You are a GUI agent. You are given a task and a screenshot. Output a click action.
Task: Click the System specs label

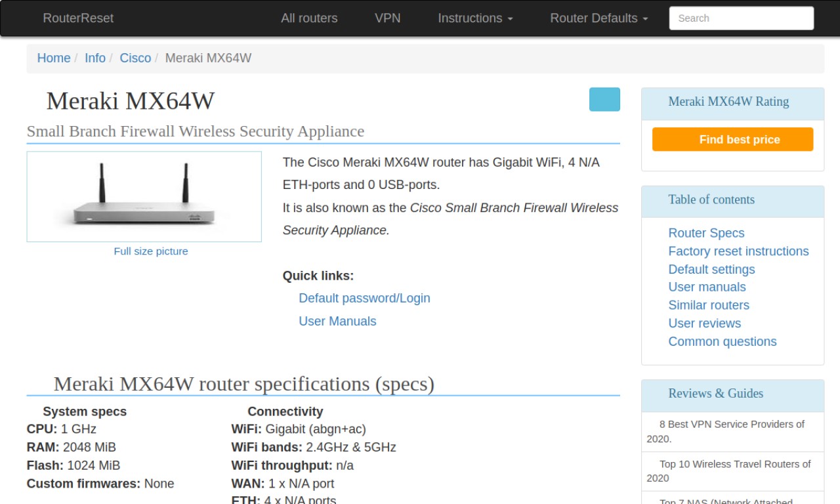(85, 411)
